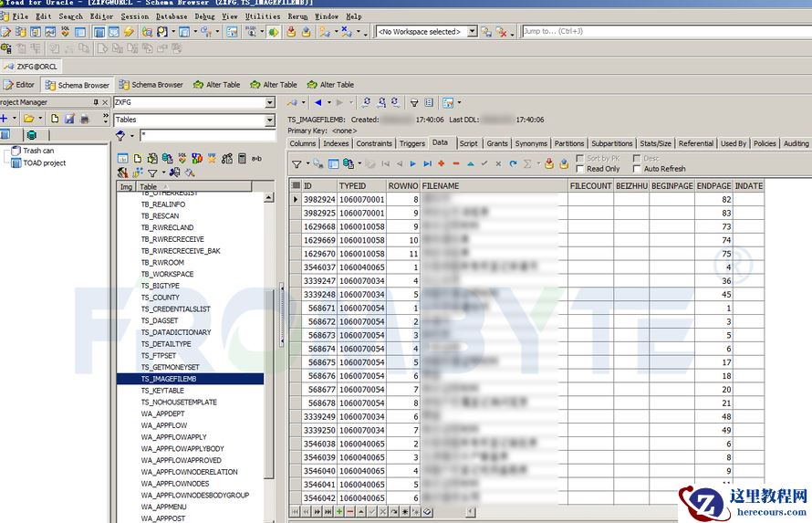Viewport: 812px width, 523px height.
Task: Click the red Insert record plus icon
Action: click(442, 164)
